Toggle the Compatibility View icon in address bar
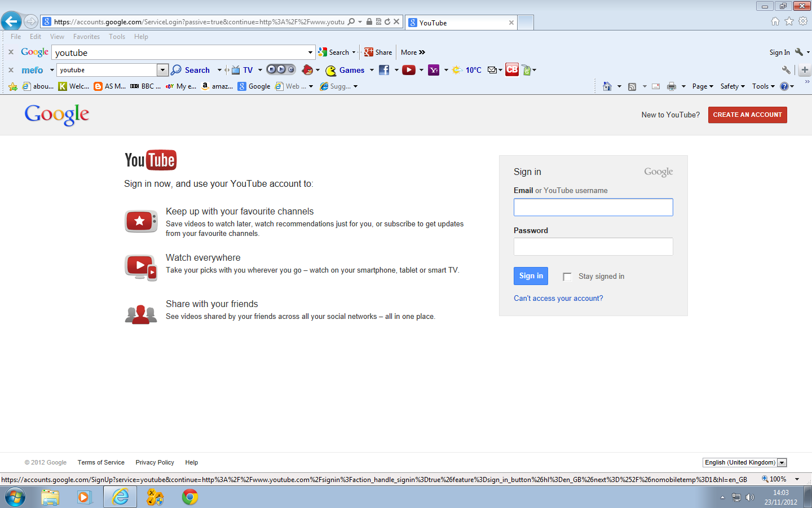The width and height of the screenshot is (812, 508). 379,21
